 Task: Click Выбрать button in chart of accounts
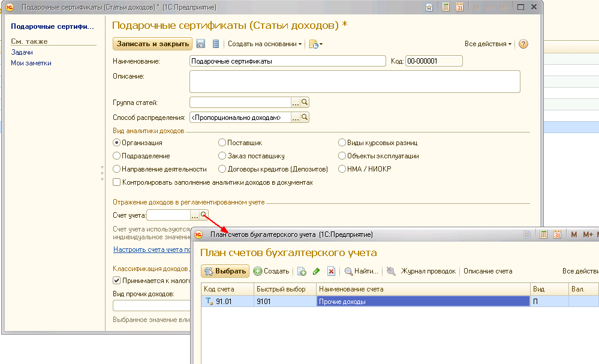[x=225, y=271]
